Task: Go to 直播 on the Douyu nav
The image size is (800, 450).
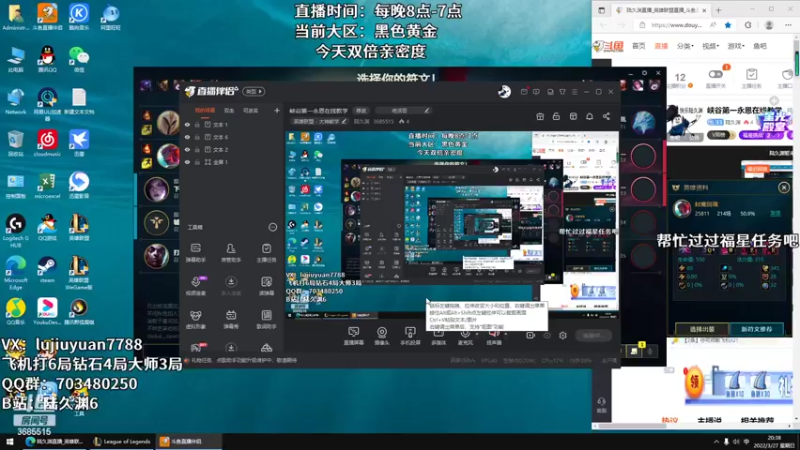Action: 661,46
